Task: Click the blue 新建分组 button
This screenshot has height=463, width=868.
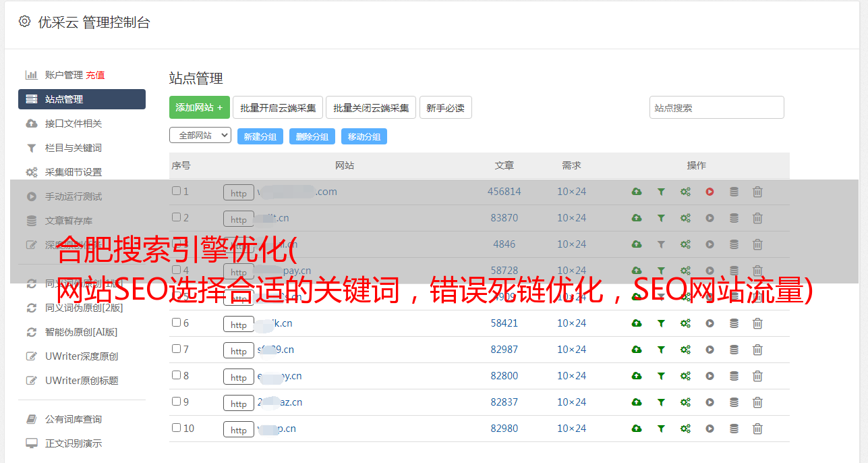Action: 260,136
